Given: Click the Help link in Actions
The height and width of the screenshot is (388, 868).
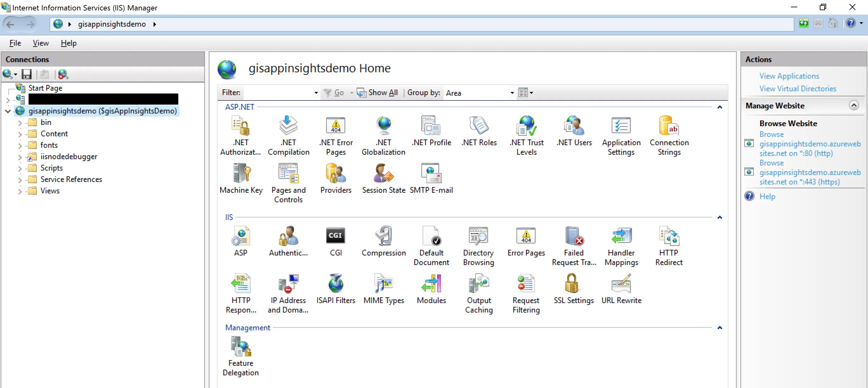Looking at the screenshot, I should tap(767, 196).
